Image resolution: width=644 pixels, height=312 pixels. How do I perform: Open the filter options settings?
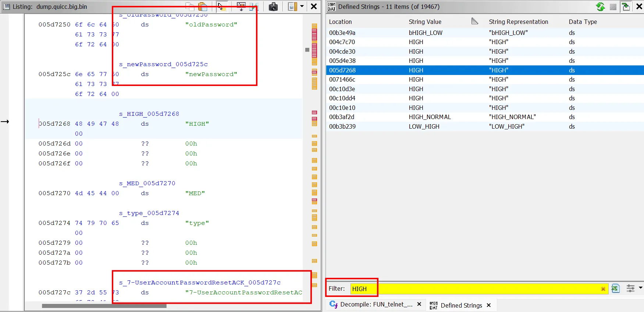tap(630, 289)
